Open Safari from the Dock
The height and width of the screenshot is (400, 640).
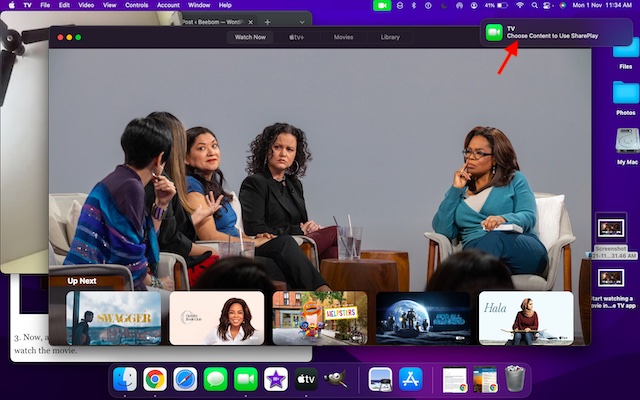(x=185, y=379)
